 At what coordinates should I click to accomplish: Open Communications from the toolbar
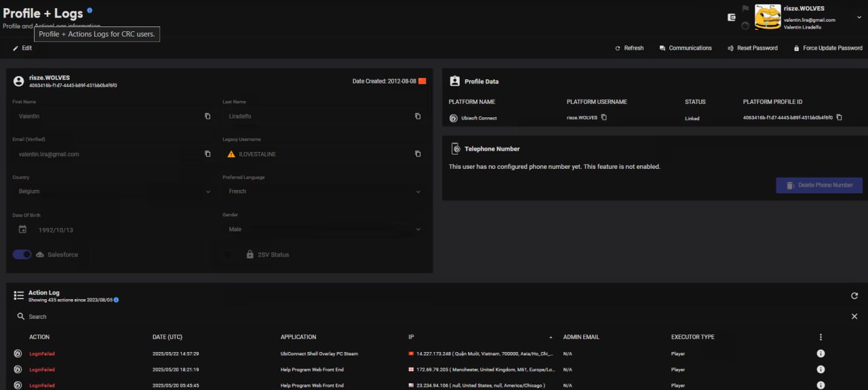click(x=685, y=48)
